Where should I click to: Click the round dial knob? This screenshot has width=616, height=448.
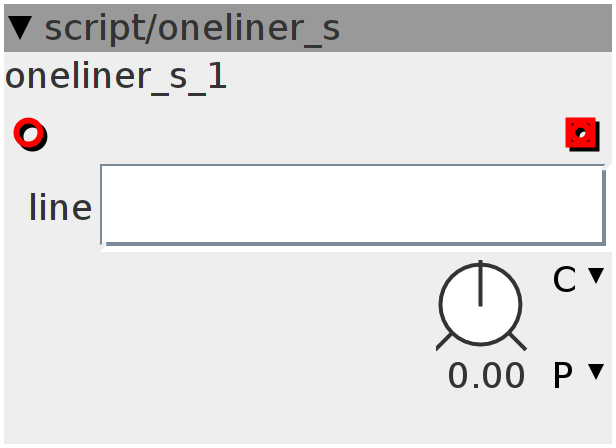pyautogui.click(x=480, y=305)
